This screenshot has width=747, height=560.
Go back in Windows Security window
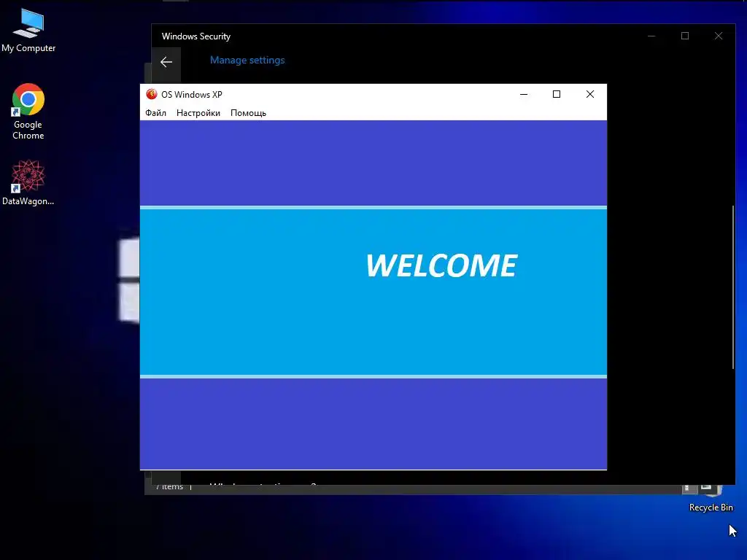tap(166, 62)
